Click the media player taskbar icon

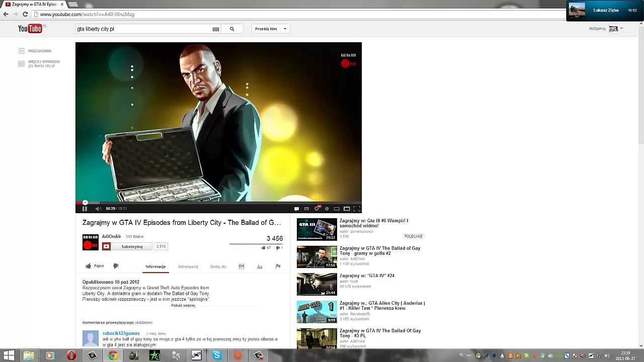49,355
